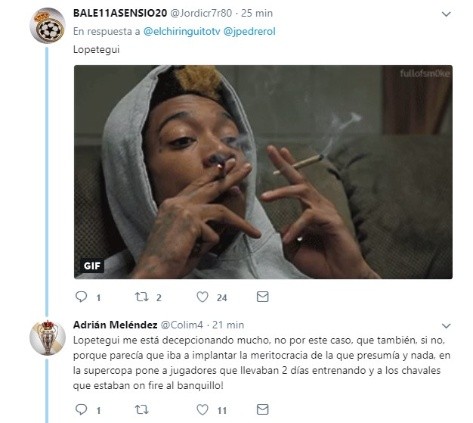Retweet Adrián Meléndez's tweet
Image resolution: width=473 pixels, height=423 pixels.
click(142, 409)
